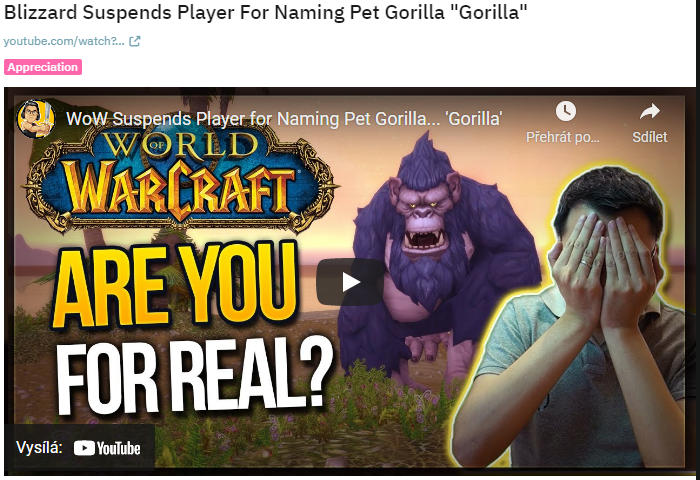This screenshot has width=700, height=480.
Task: Open the post title about Blizzard suspension
Action: point(266,12)
